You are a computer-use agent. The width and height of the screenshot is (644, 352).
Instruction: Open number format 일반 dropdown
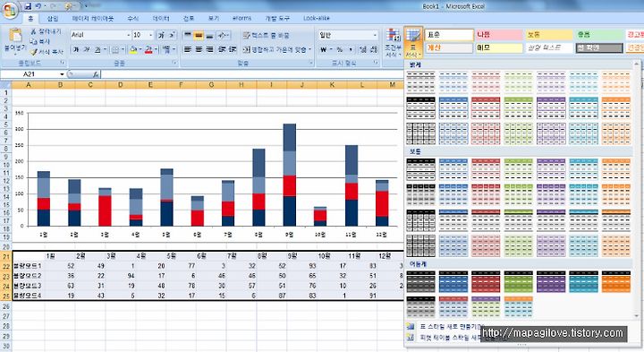click(x=375, y=35)
